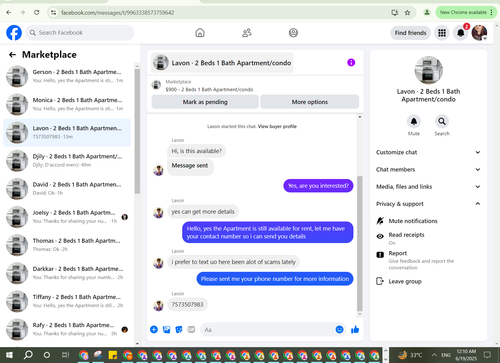Open the ENG language indicator in tray
Image resolution: width=500 pixels, height=363 pixels.
tap(446, 355)
